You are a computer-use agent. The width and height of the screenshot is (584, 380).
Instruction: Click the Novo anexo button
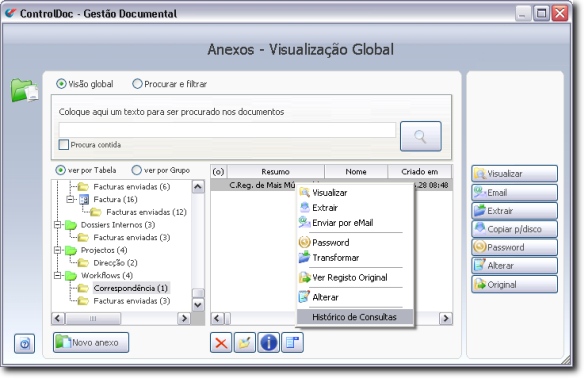click(x=91, y=342)
